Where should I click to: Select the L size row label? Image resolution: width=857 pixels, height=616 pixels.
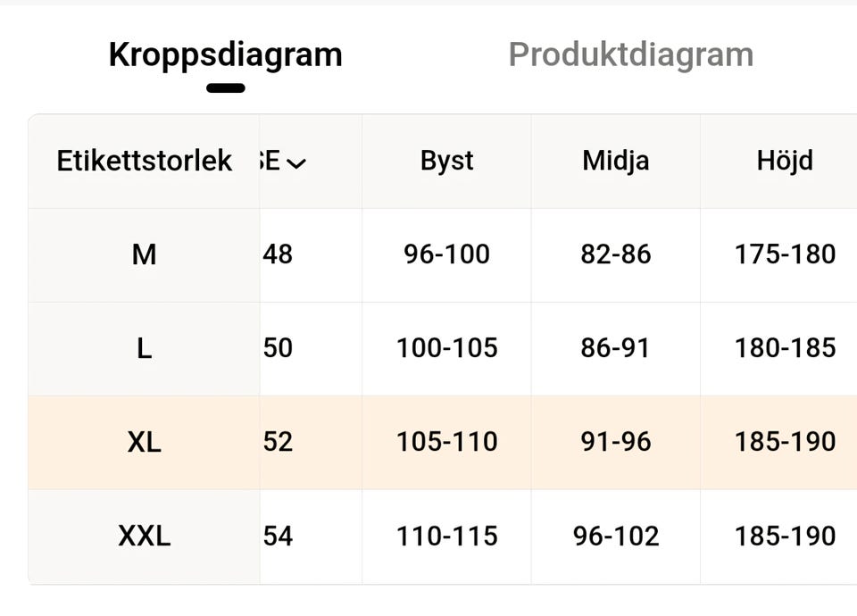pyautogui.click(x=144, y=348)
